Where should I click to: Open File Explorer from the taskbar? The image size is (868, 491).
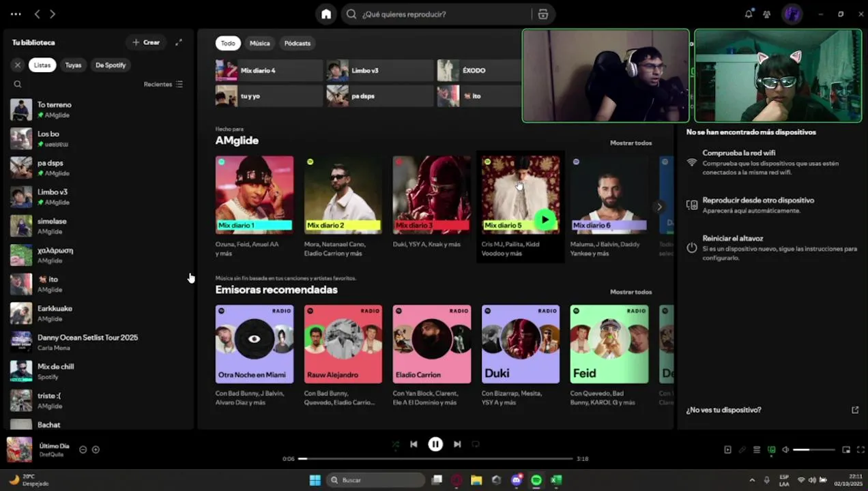coord(476,480)
